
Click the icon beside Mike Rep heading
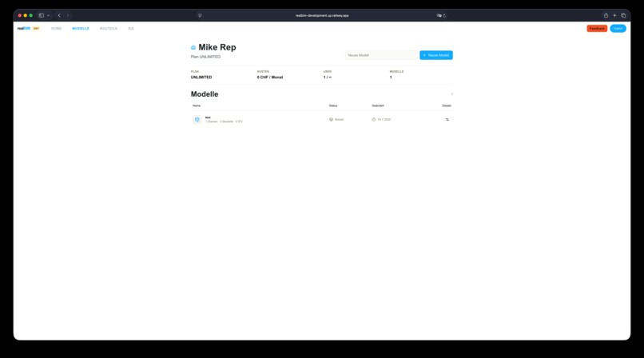[193, 48]
